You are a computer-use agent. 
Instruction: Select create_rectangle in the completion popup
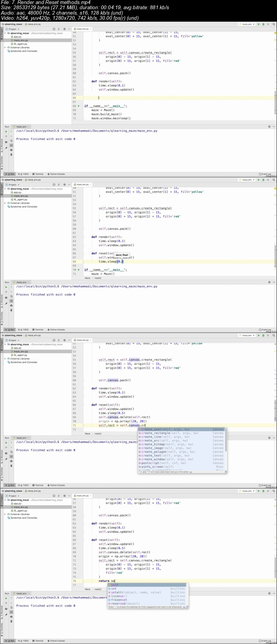click(x=181, y=433)
